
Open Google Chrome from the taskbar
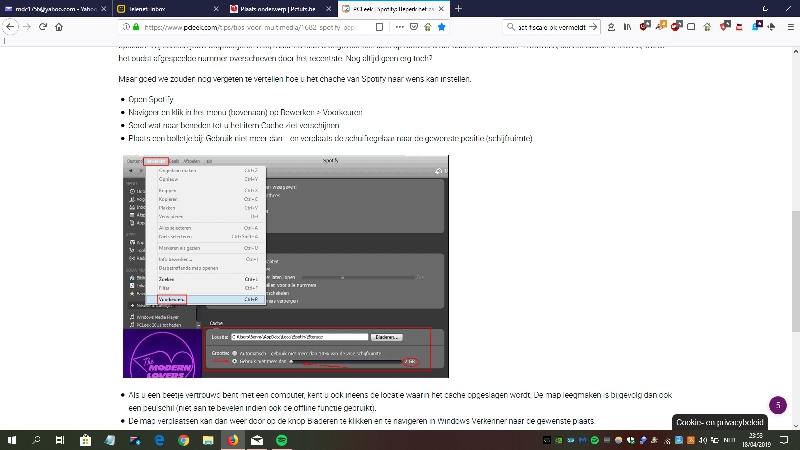click(184, 440)
